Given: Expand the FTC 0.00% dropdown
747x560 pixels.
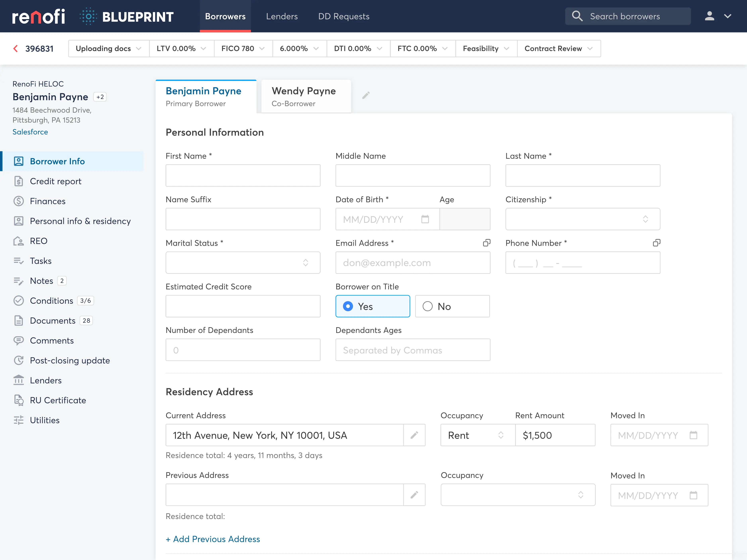Looking at the screenshot, I should pyautogui.click(x=423, y=49).
